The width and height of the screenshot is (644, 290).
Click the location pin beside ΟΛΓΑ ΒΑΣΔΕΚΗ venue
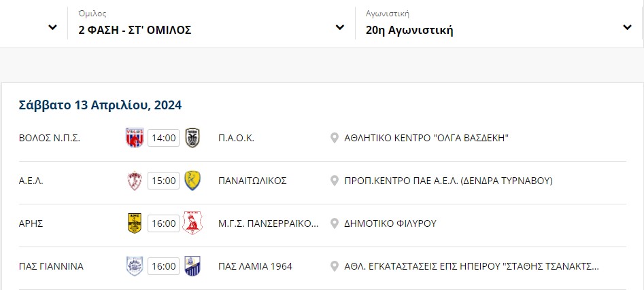[x=335, y=138]
